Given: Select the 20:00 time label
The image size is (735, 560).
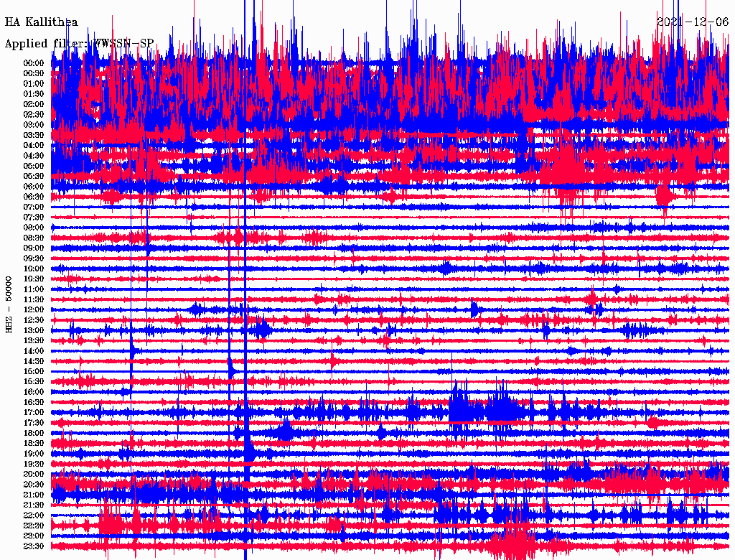Looking at the screenshot, I should (34, 475).
